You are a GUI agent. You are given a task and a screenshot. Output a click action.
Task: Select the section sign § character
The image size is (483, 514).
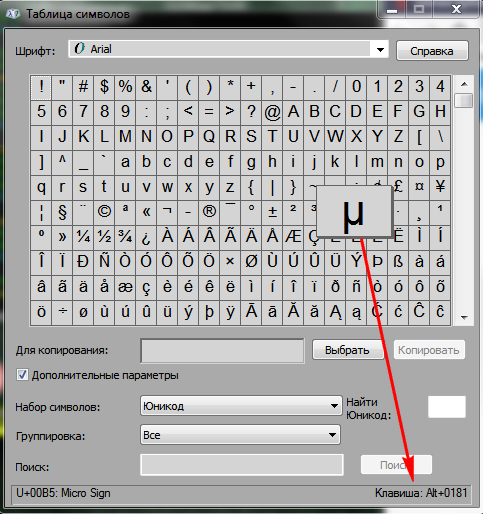(x=62, y=212)
